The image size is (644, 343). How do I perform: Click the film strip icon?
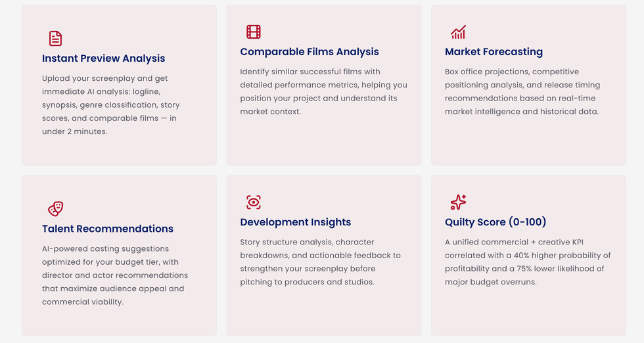pyautogui.click(x=254, y=32)
